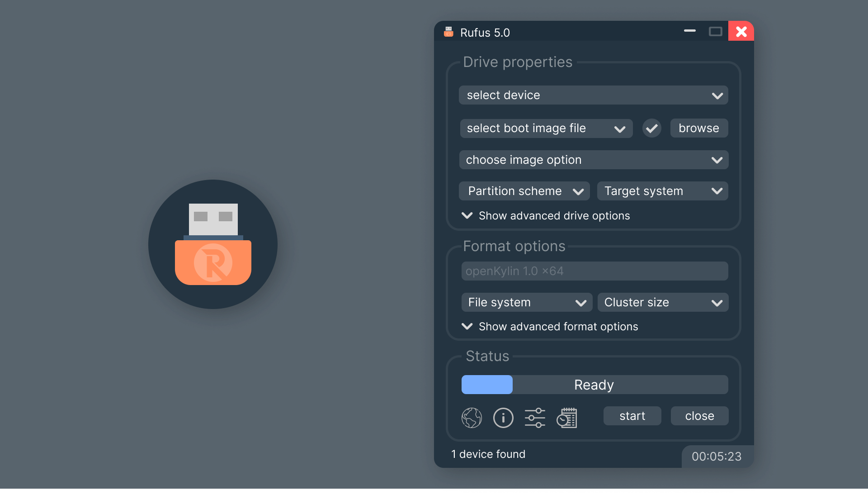Click the browse button
868x495 pixels.
[x=699, y=129]
